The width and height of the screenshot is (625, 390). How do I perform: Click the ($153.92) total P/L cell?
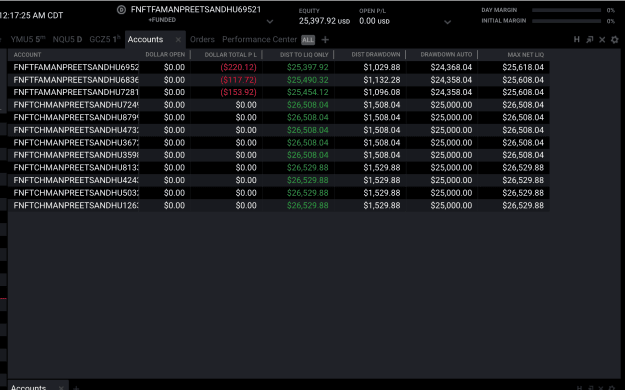[x=238, y=92]
